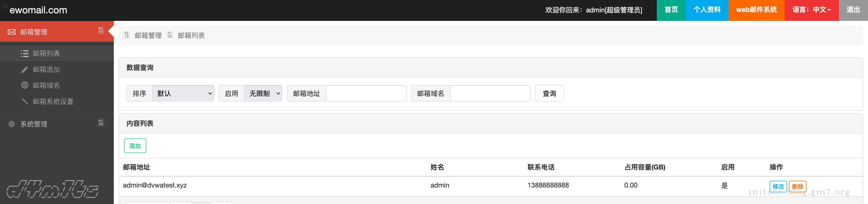The height and width of the screenshot is (204, 868).
Task: Focus the 邮箱地址 search input field
Action: pos(366,93)
